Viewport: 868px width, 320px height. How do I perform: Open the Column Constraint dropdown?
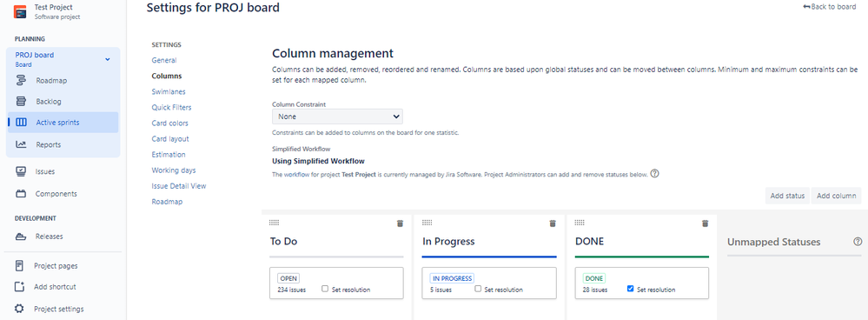[x=338, y=117]
